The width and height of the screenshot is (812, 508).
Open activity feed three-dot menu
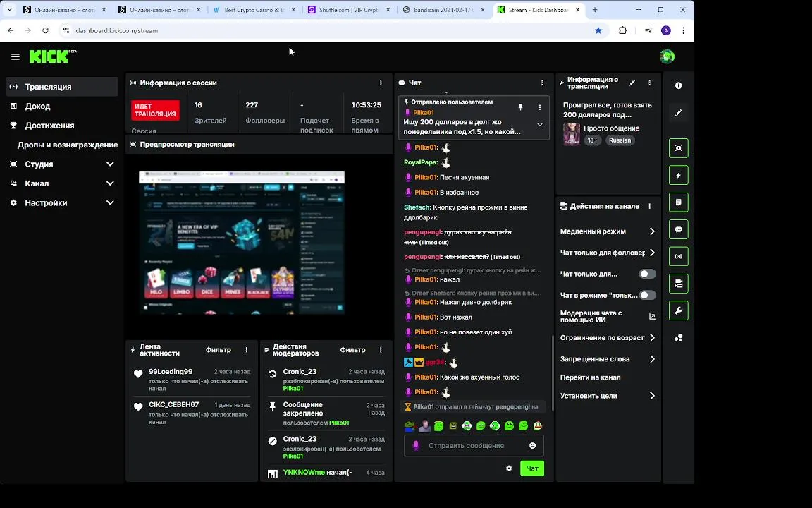pyautogui.click(x=247, y=350)
